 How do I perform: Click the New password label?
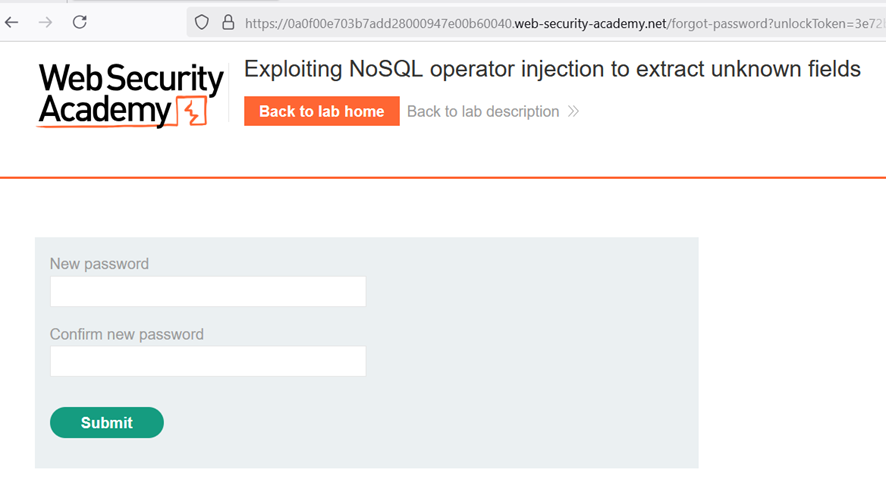click(x=99, y=264)
